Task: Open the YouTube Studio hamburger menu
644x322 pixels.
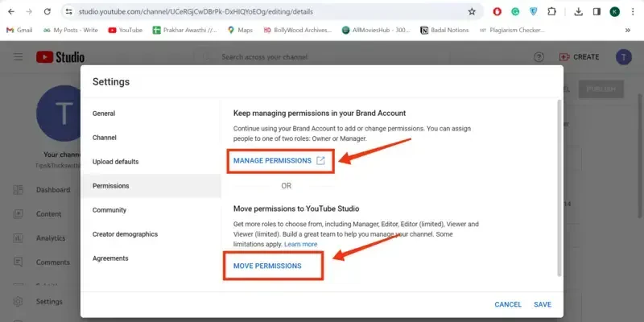Action: click(18, 56)
